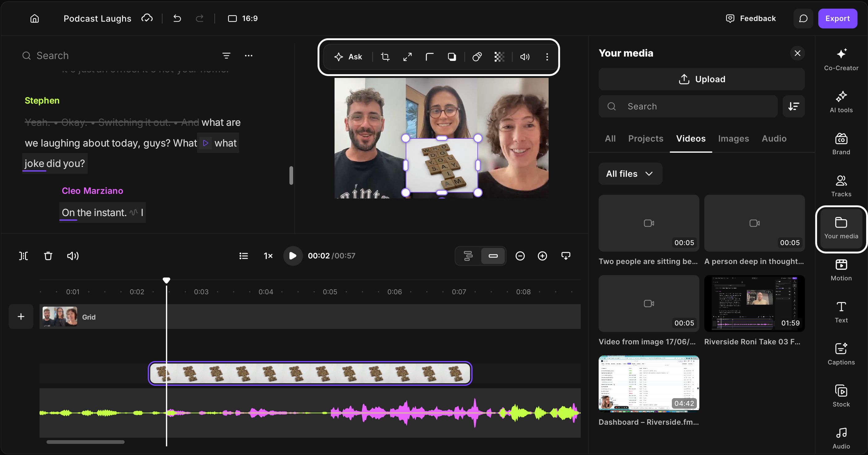
Task: Select the Grid clip on the timeline
Action: tap(310, 317)
